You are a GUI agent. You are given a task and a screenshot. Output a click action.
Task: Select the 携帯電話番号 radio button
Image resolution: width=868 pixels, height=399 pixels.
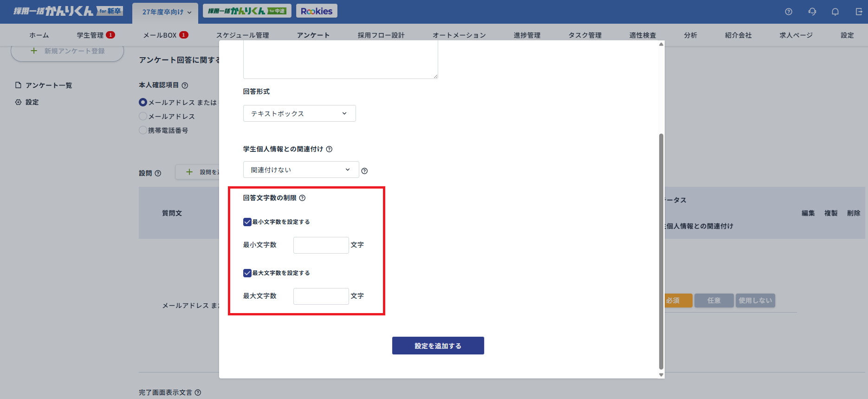tap(143, 130)
